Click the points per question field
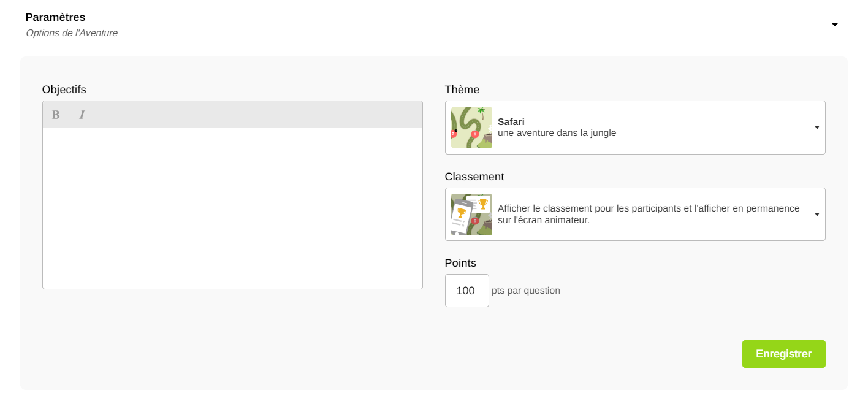868x393 pixels. pos(466,291)
